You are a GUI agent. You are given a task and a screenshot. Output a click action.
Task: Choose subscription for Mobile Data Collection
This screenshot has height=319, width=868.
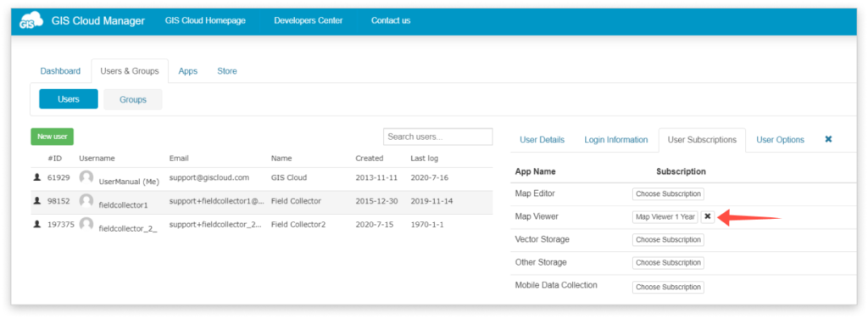click(668, 287)
